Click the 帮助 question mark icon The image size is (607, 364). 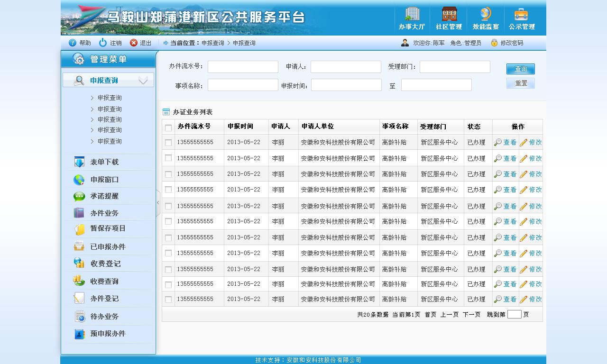(73, 43)
